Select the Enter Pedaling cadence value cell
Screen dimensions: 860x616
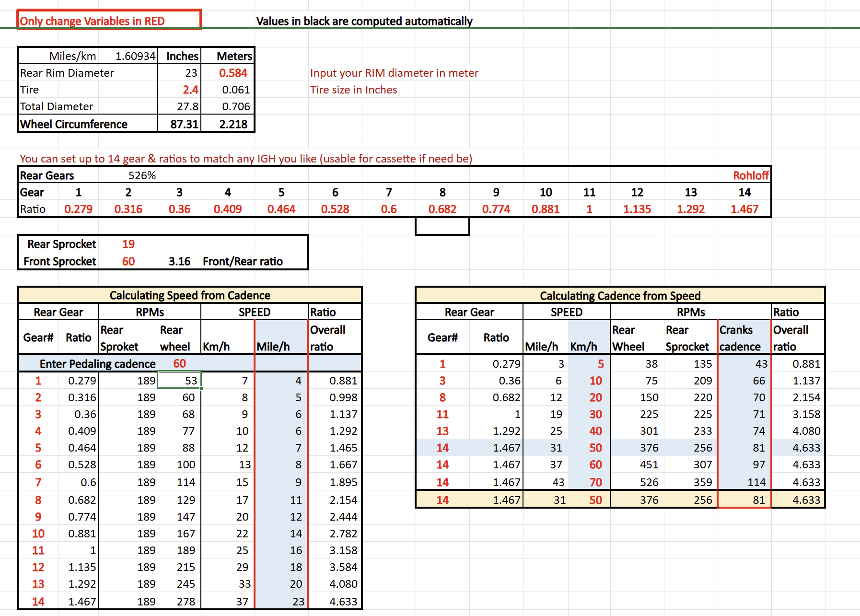click(x=179, y=363)
